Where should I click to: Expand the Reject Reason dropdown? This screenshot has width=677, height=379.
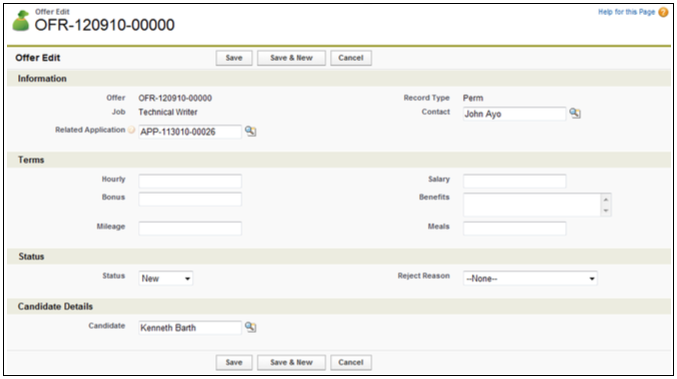click(x=530, y=278)
